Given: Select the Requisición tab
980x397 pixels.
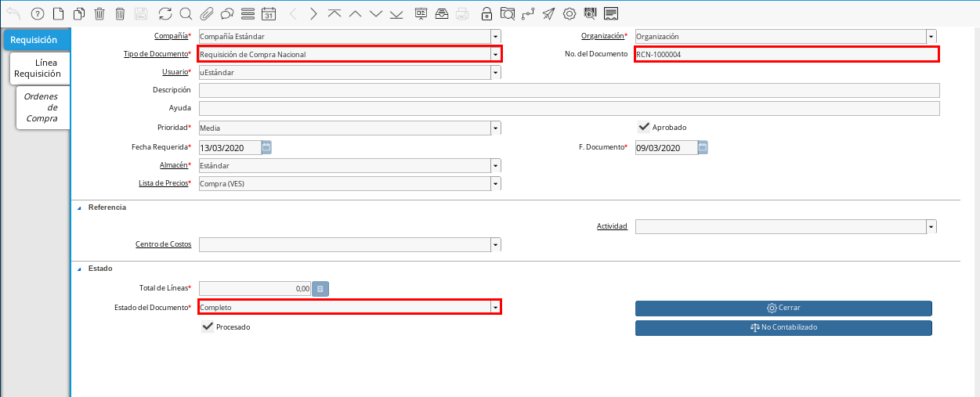Looking at the screenshot, I should pyautogui.click(x=37, y=39).
